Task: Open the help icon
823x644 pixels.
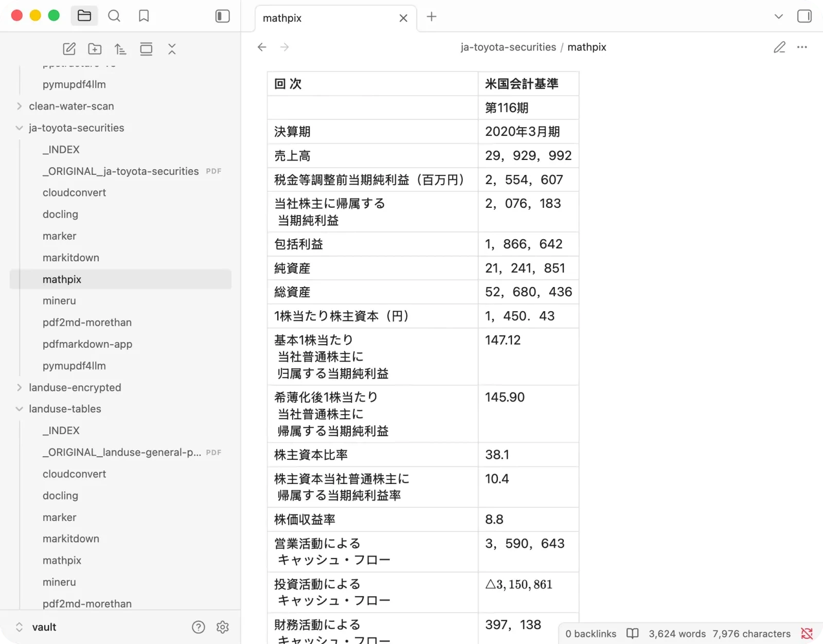Action: [x=199, y=627]
